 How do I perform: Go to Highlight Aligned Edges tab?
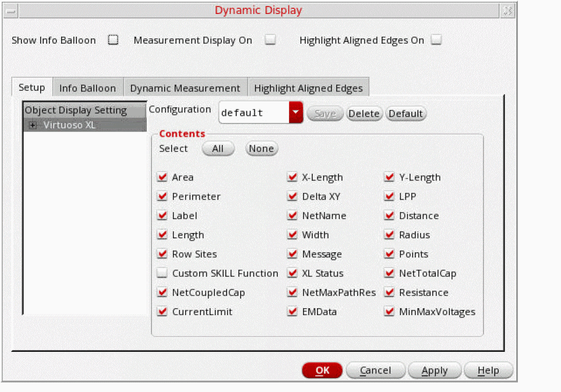point(308,88)
